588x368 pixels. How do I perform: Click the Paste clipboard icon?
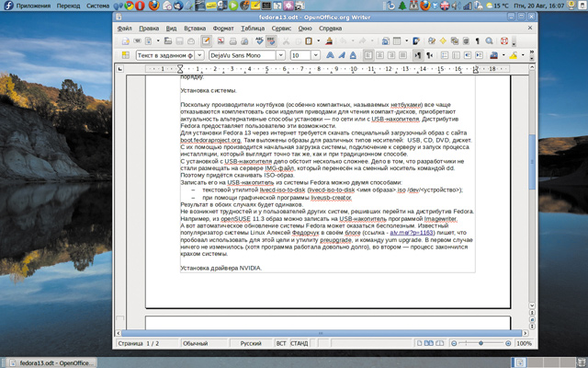pyautogui.click(x=309, y=41)
